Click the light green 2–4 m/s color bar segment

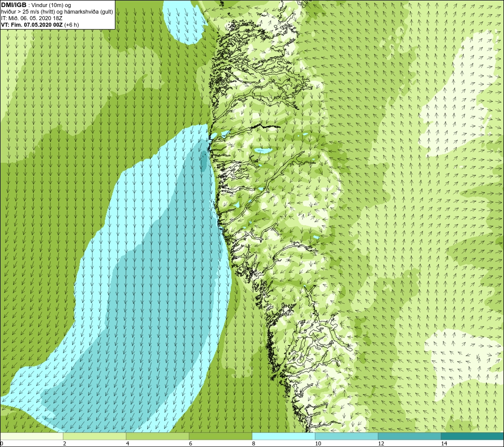95,436
